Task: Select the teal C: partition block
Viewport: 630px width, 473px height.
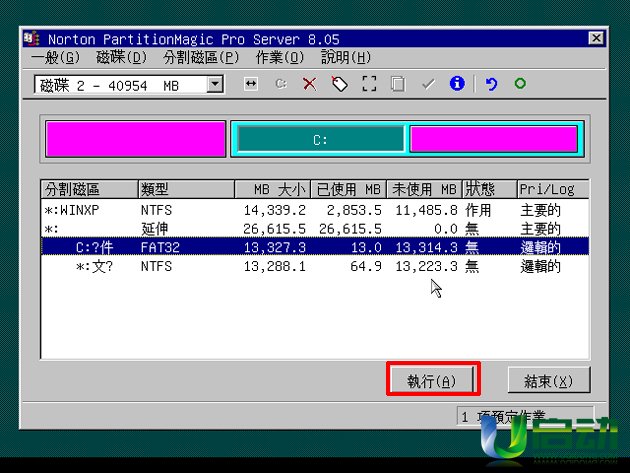Action: tap(319, 140)
